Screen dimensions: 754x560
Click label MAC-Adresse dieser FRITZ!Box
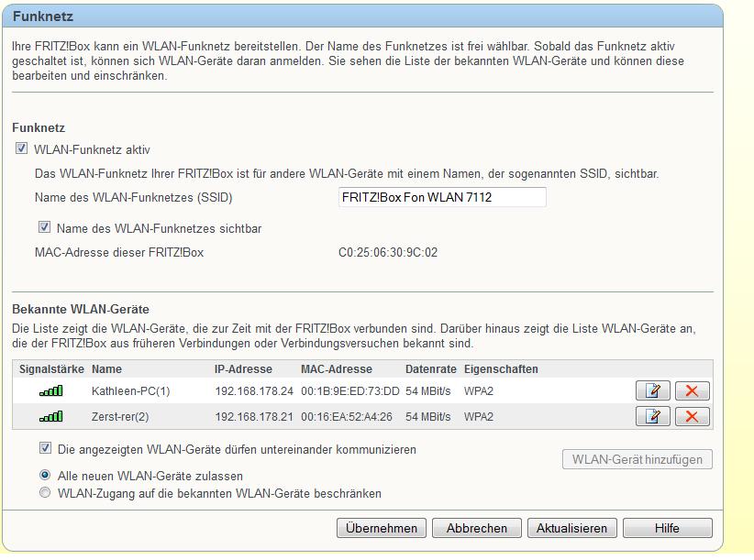tap(119, 252)
